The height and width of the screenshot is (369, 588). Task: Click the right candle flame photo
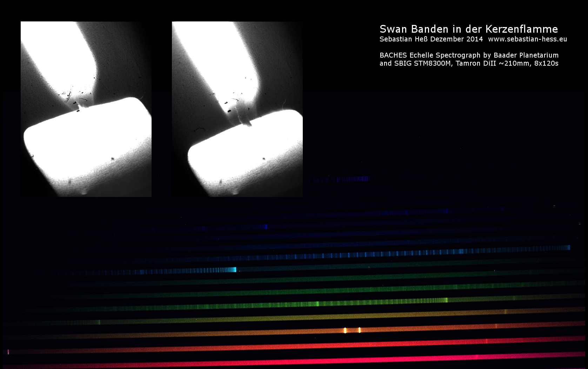237,109
